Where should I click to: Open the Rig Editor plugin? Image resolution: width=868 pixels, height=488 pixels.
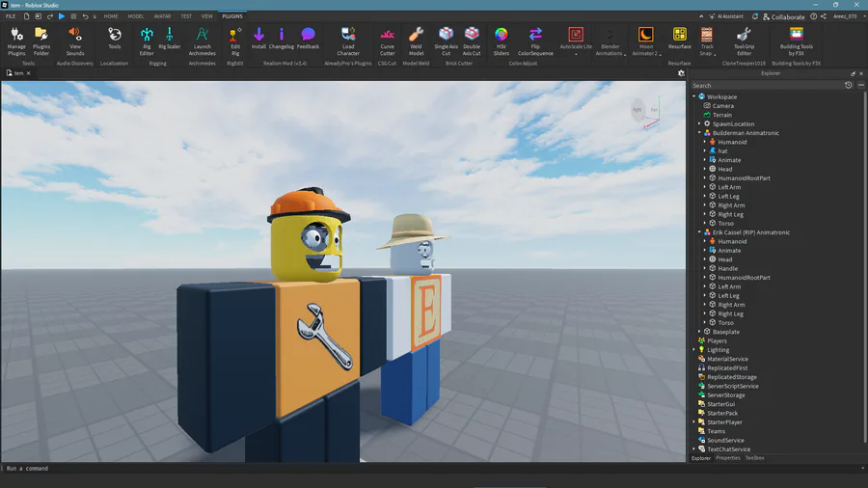coord(147,41)
